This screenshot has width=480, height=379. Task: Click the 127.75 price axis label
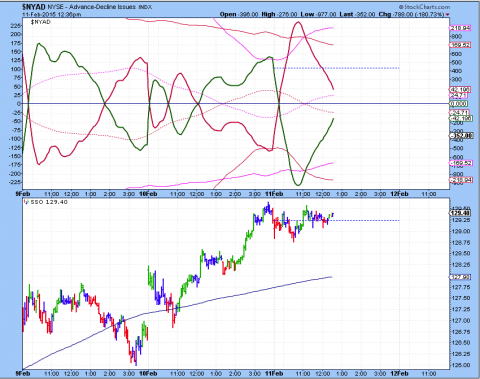pyautogui.click(x=460, y=287)
